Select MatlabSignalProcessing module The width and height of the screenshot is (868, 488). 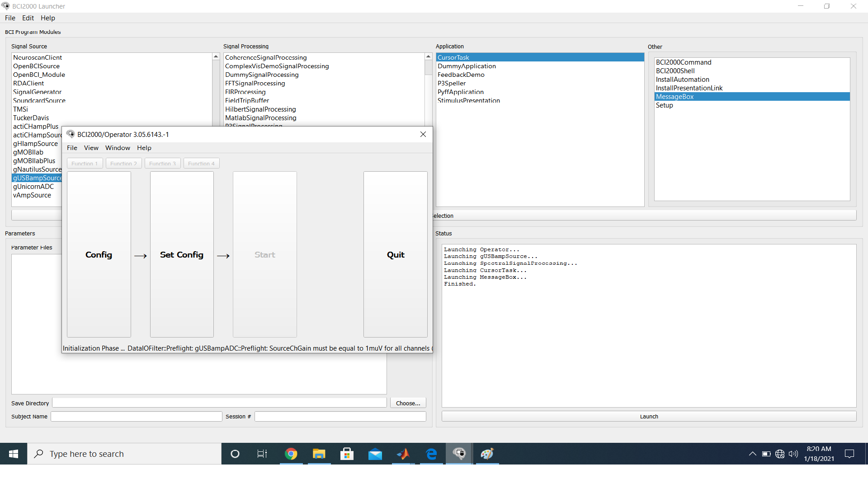(x=261, y=118)
